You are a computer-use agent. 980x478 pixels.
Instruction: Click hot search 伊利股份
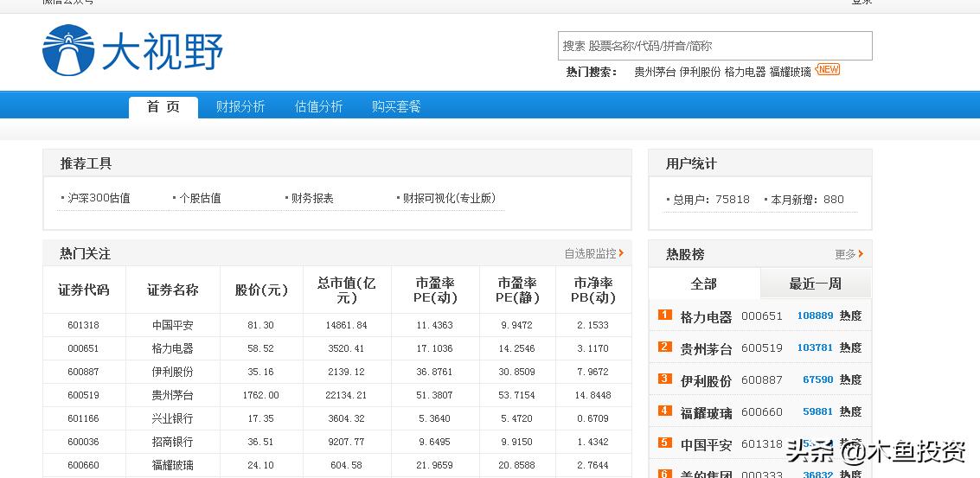click(700, 72)
